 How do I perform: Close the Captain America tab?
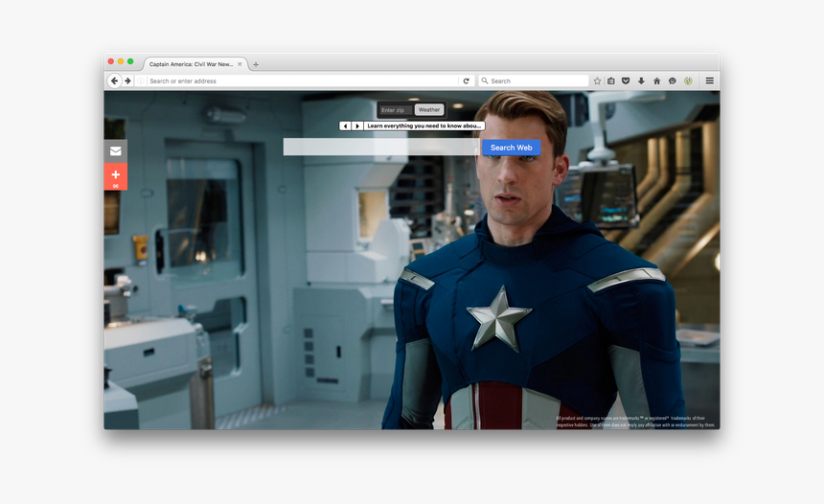[x=240, y=64]
